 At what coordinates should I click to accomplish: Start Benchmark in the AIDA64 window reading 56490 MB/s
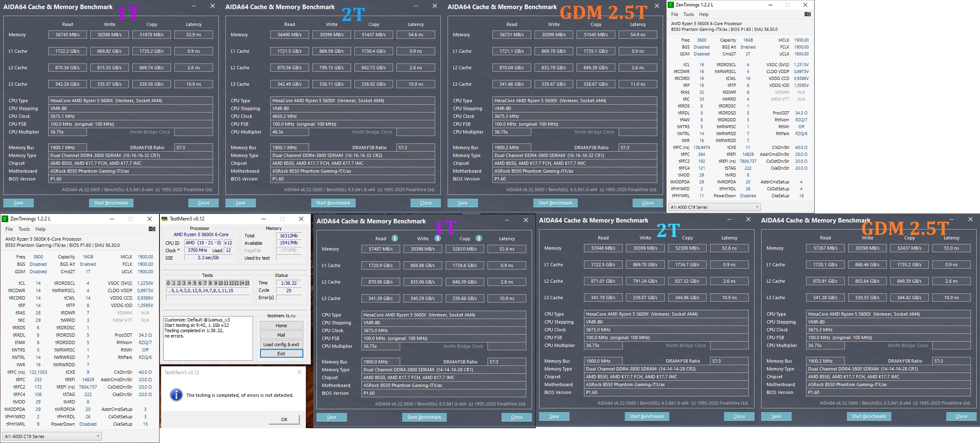(x=333, y=203)
